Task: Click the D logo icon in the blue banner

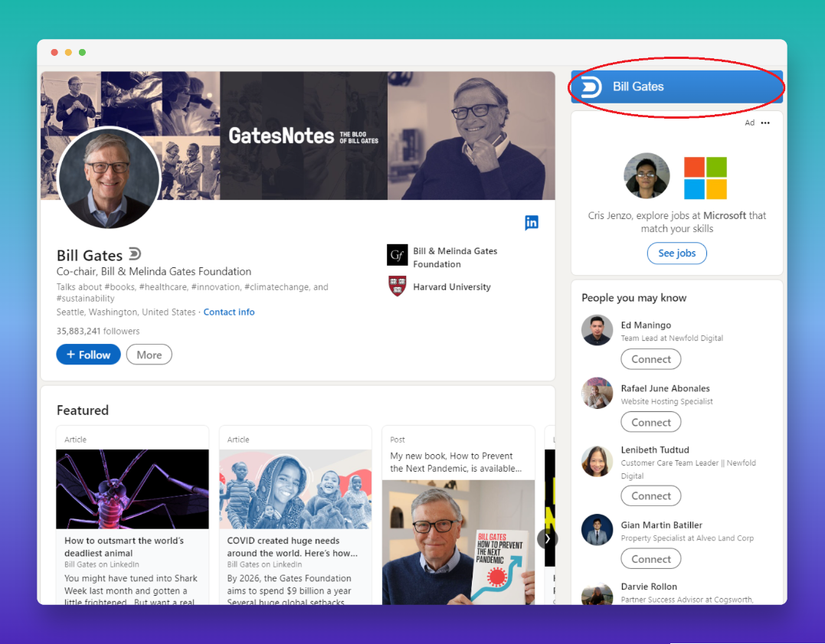Action: point(591,87)
